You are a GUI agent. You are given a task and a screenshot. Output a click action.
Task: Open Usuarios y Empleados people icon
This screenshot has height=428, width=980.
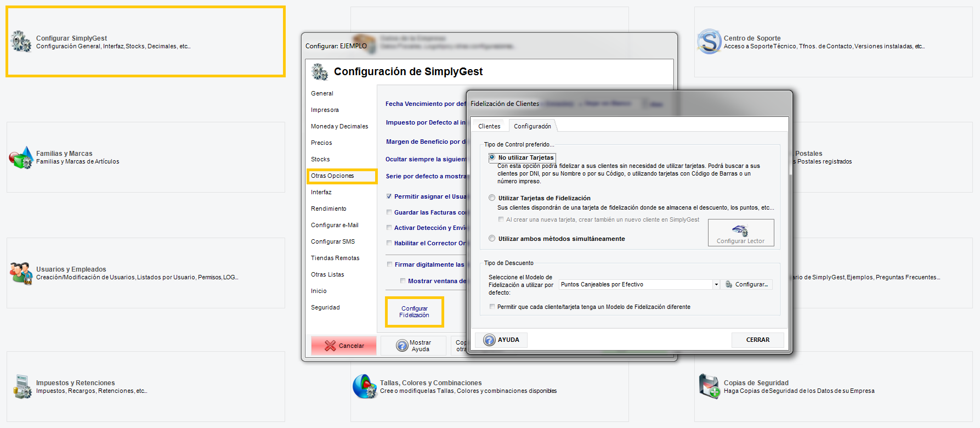click(21, 273)
